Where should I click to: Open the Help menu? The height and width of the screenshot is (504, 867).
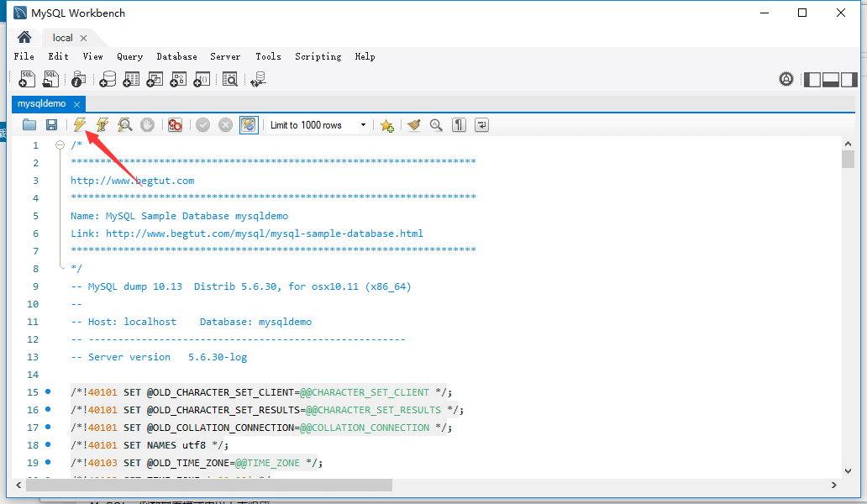[x=365, y=56]
